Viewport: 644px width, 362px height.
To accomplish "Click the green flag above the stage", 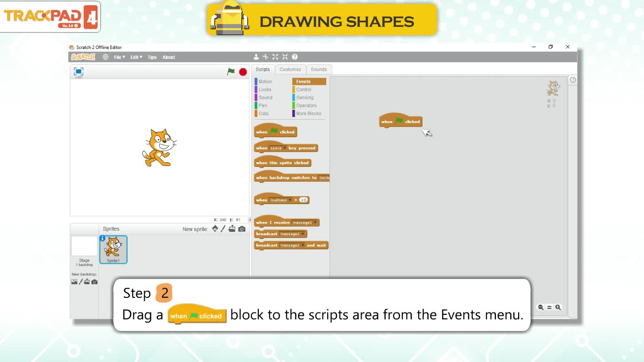I will tap(231, 72).
